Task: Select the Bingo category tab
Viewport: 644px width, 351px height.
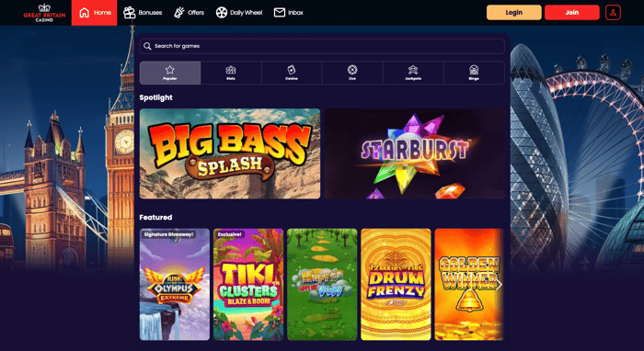Action: pyautogui.click(x=474, y=73)
